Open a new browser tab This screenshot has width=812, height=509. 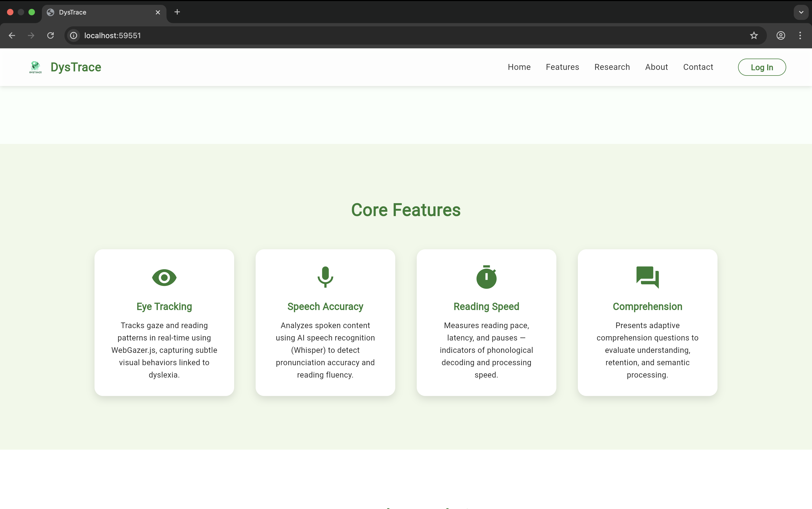tap(177, 12)
